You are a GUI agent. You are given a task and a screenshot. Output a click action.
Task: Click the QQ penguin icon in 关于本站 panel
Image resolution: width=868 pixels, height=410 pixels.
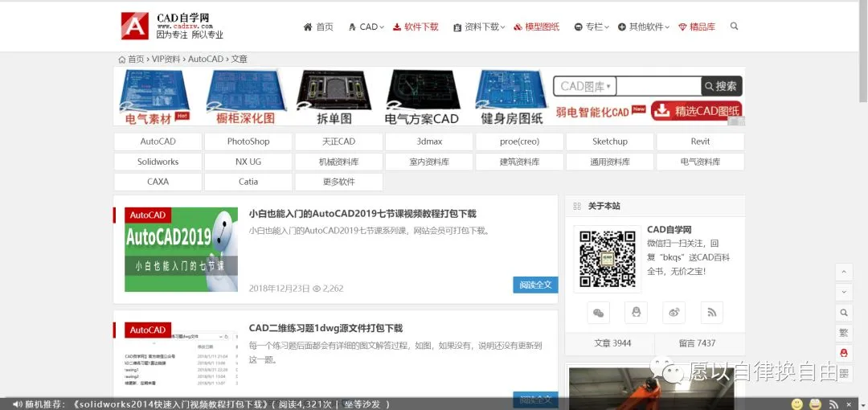(x=636, y=313)
